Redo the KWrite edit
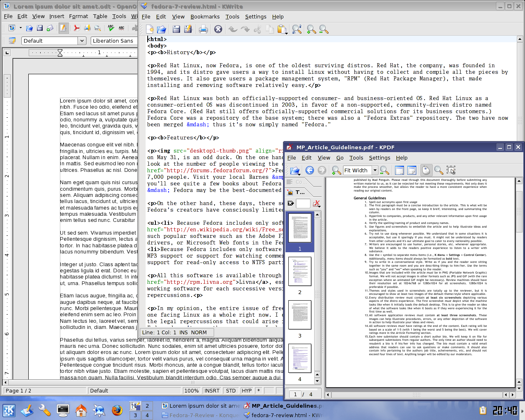Image resolution: width=525 pixels, height=420 pixels. (x=245, y=29)
